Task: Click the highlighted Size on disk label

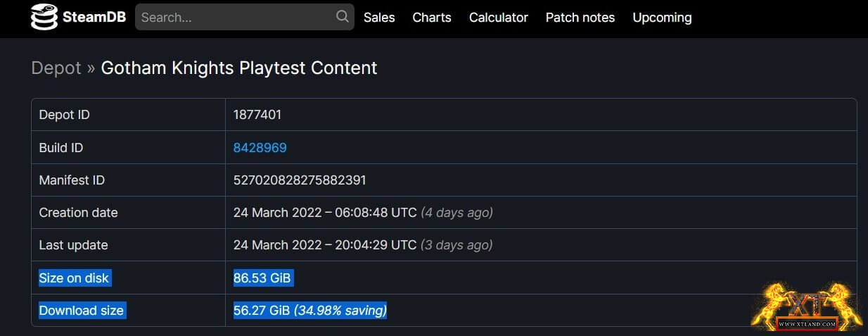Action: coord(74,278)
